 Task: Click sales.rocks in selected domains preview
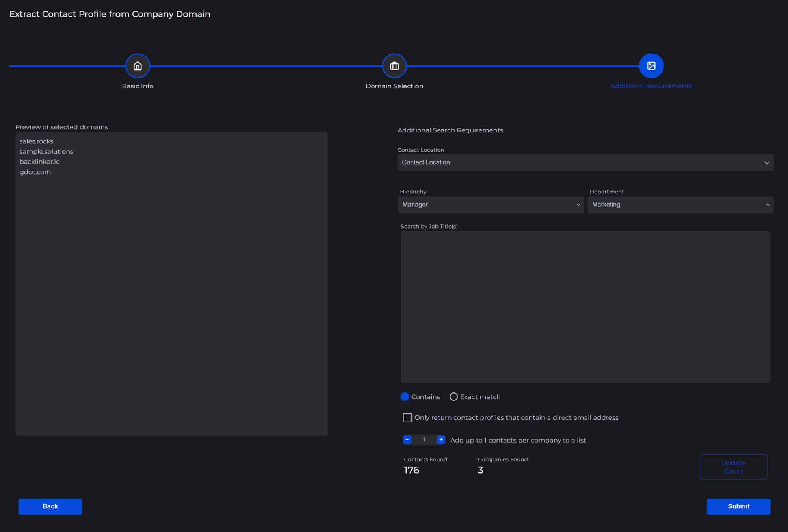(x=36, y=141)
